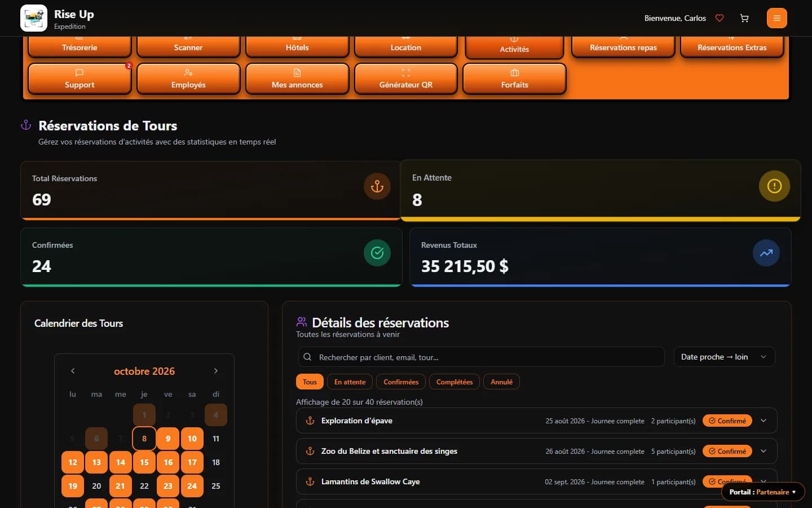This screenshot has width=812, height=508.
Task: Expand the Exploration d'épave reservation
Action: pos(764,421)
